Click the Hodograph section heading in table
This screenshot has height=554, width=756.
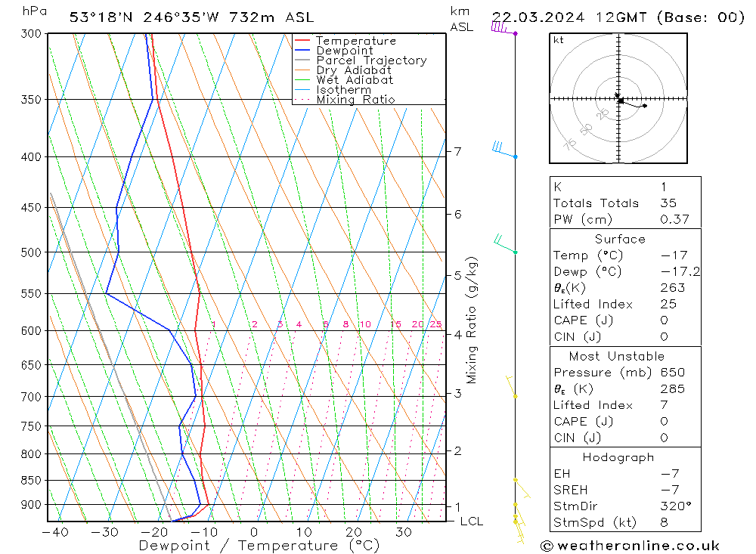(618, 457)
